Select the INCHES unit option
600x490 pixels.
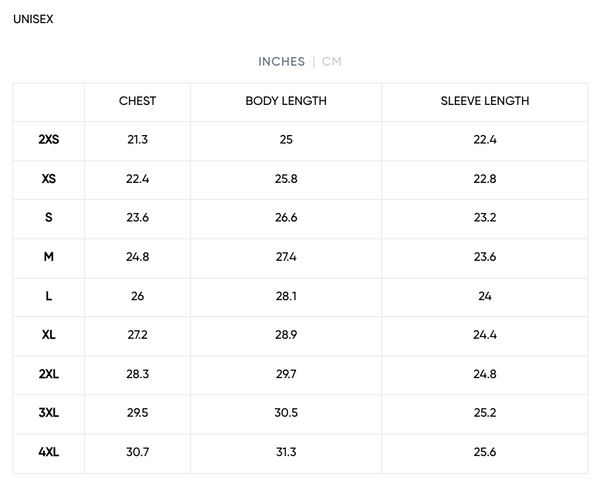pyautogui.click(x=281, y=62)
